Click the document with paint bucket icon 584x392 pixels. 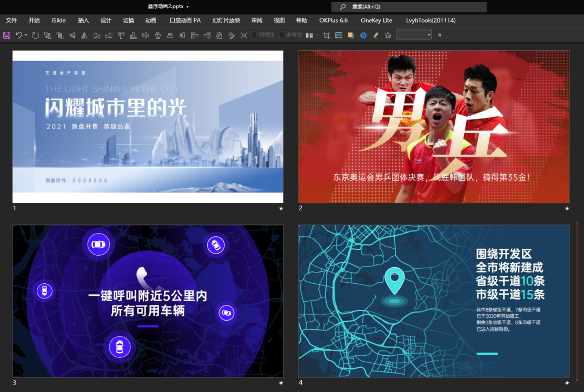pos(219,35)
